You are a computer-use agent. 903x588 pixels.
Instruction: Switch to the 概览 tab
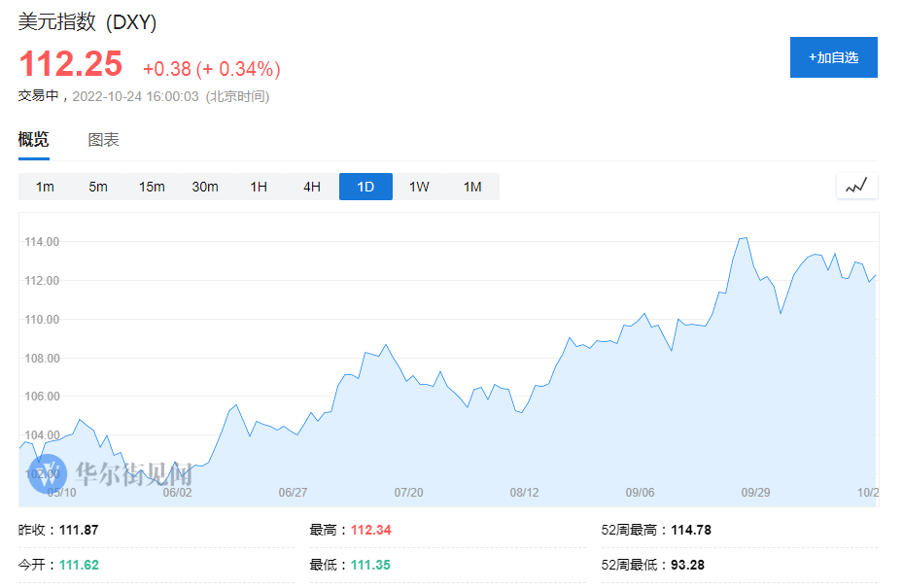pos(34,140)
